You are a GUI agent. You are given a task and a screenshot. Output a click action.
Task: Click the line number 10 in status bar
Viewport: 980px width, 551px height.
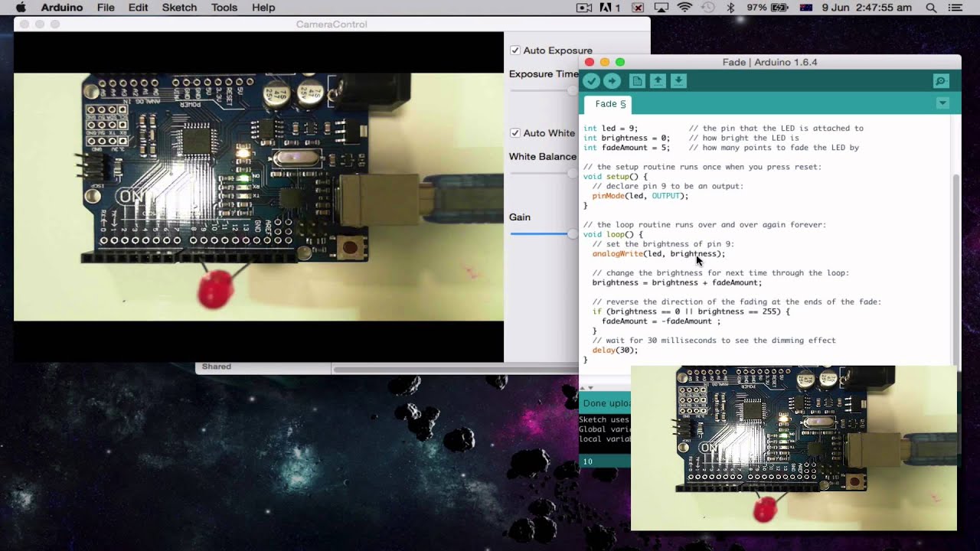click(588, 461)
